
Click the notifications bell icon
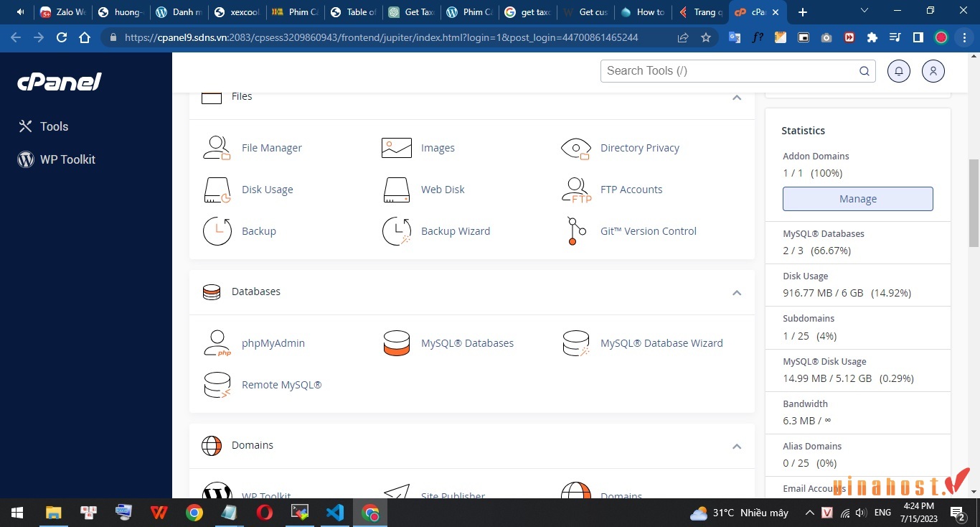point(898,71)
